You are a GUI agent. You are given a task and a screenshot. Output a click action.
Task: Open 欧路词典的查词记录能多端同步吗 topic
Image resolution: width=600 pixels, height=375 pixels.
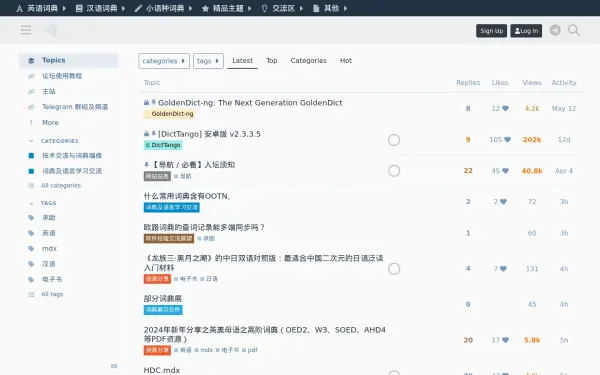tap(204, 227)
